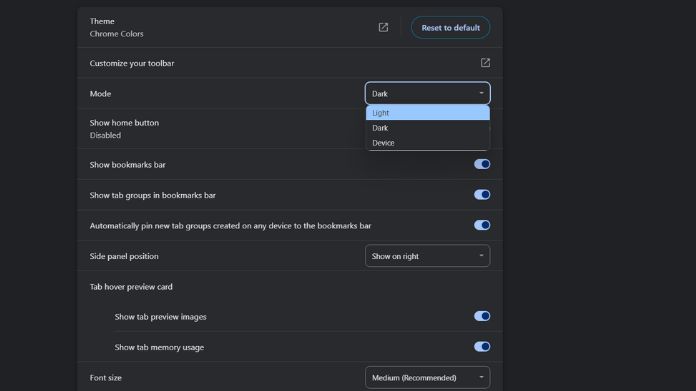Open Customize your toolbar external link icon
The image size is (696, 391).
point(485,63)
